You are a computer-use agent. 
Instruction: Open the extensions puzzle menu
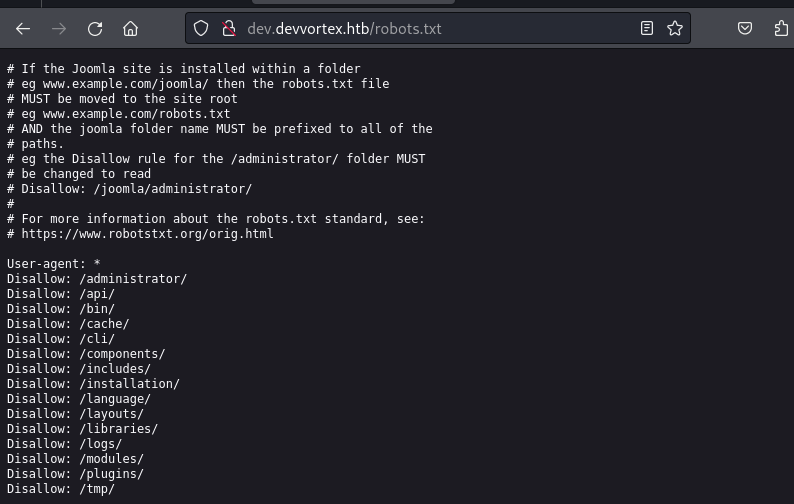click(781, 28)
